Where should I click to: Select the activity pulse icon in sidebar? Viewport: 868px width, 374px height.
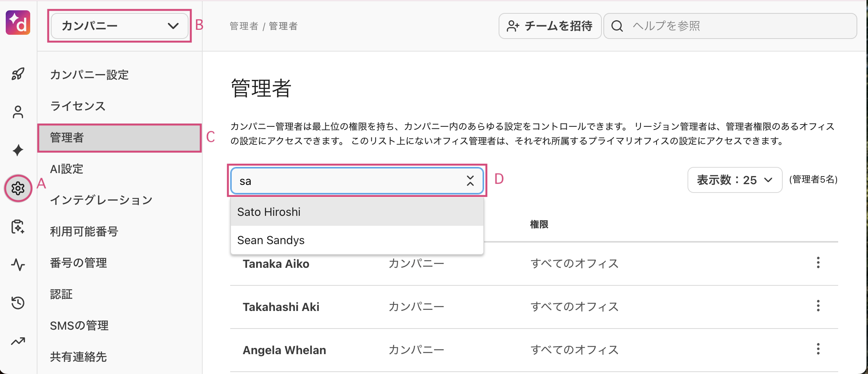coord(18,265)
